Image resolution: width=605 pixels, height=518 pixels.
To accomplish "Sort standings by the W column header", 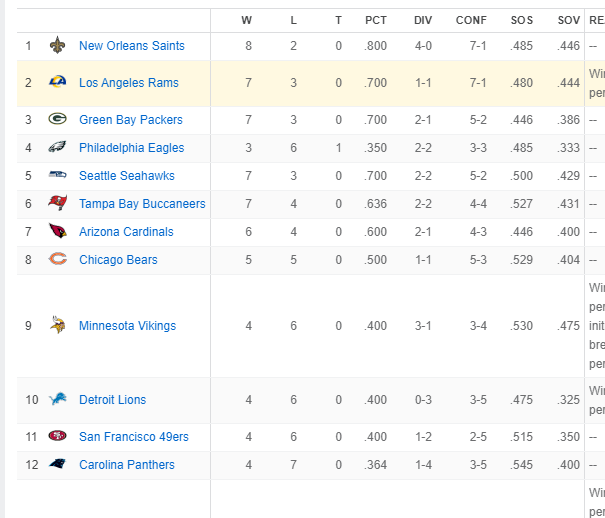I will tap(247, 20).
